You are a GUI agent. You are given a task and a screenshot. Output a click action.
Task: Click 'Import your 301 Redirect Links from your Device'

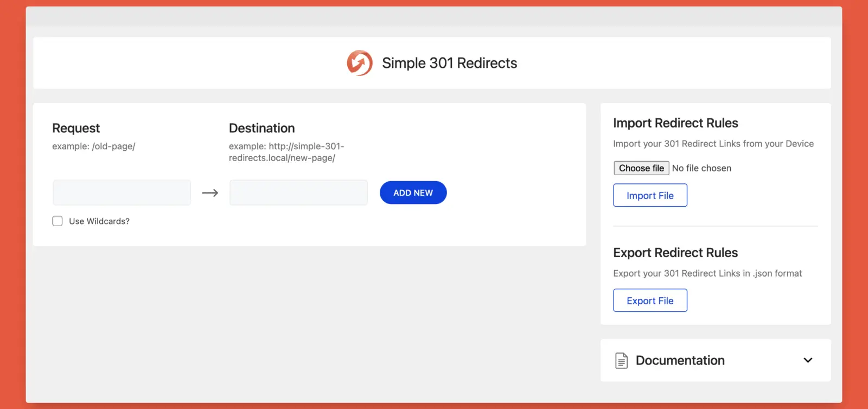point(713,144)
